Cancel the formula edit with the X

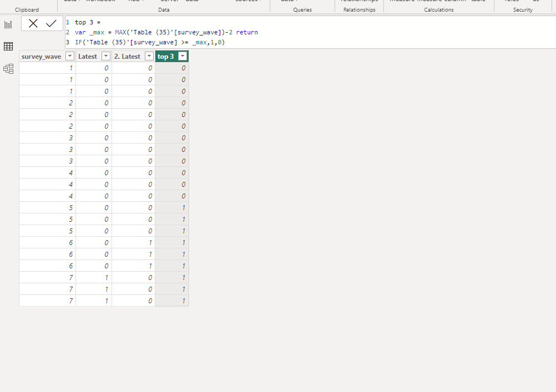pyautogui.click(x=33, y=23)
